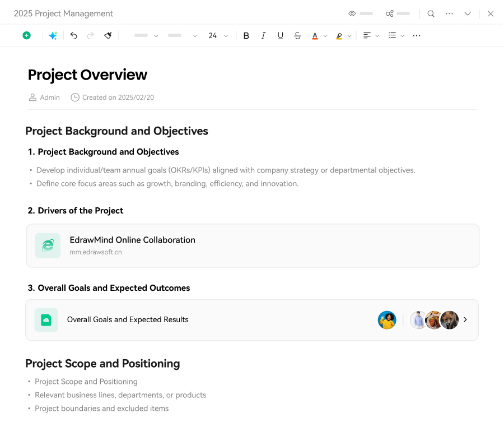This screenshot has width=504, height=427.
Task: Expand the bullet list style dropdown
Action: [403, 36]
